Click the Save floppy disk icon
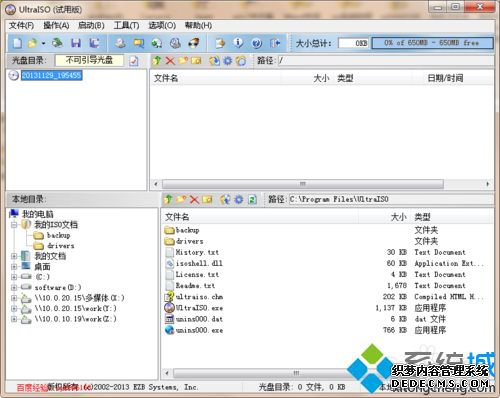This screenshot has height=398, width=500. pyautogui.click(x=76, y=43)
